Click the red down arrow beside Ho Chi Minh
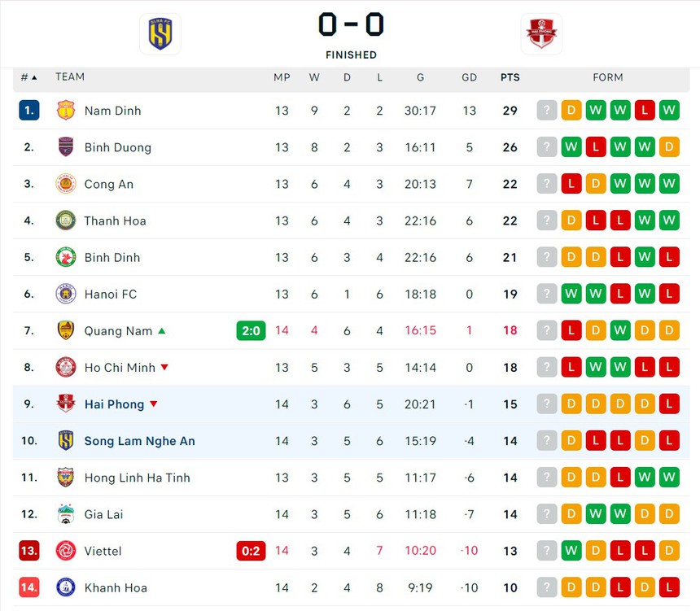The height and width of the screenshot is (611, 700). click(164, 368)
